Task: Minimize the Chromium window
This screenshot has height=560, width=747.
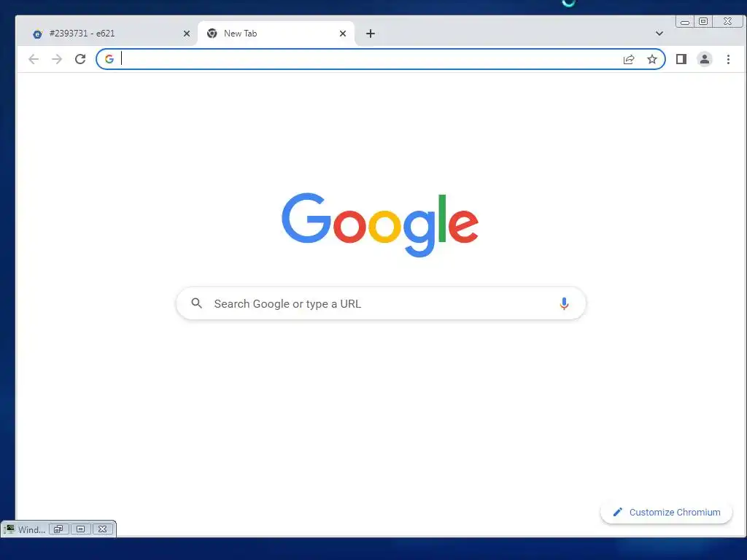Action: click(684, 21)
